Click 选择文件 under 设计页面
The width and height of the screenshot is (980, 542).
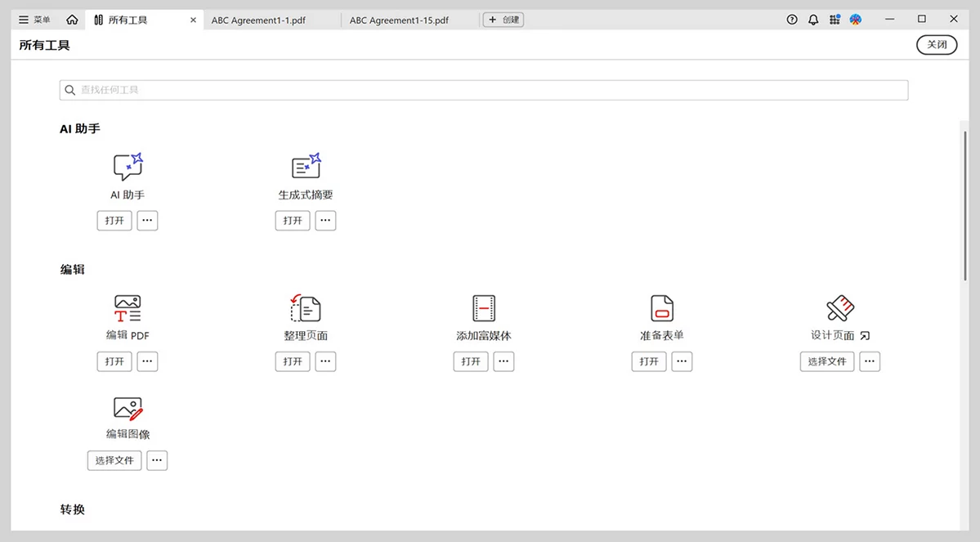point(827,361)
